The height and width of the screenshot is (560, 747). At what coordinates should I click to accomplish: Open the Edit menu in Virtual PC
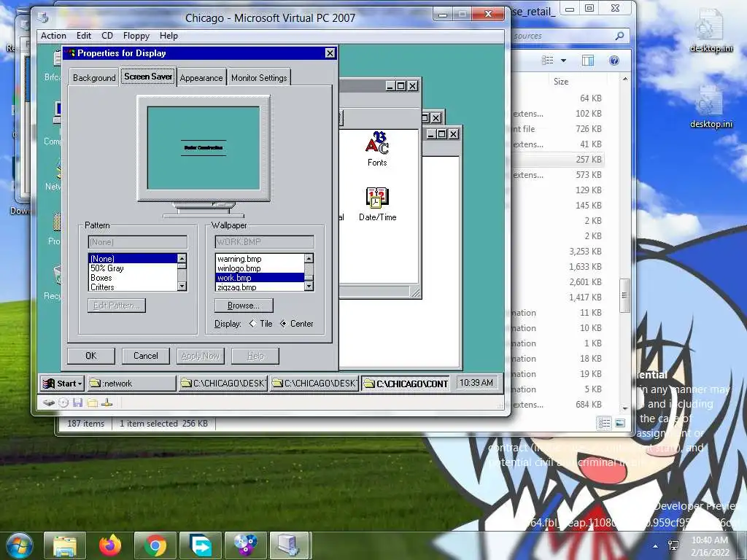pyautogui.click(x=83, y=36)
